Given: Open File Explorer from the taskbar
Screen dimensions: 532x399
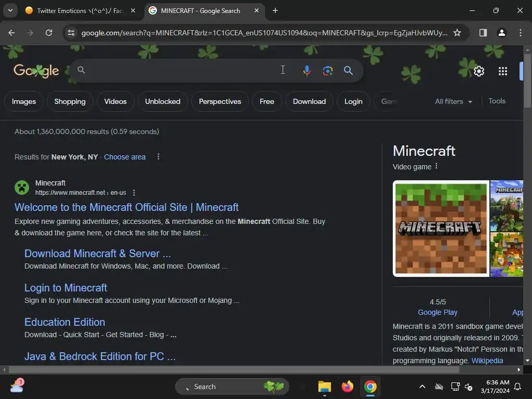Looking at the screenshot, I should tap(324, 387).
